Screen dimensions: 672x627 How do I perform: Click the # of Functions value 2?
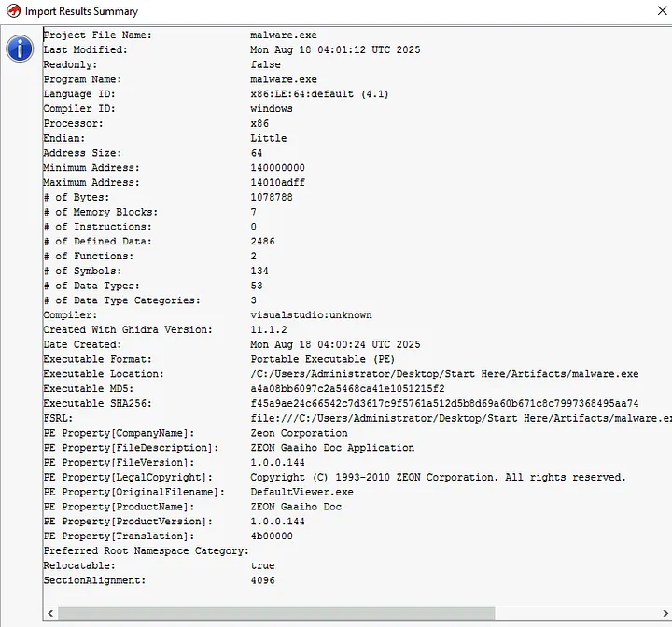(x=253, y=256)
